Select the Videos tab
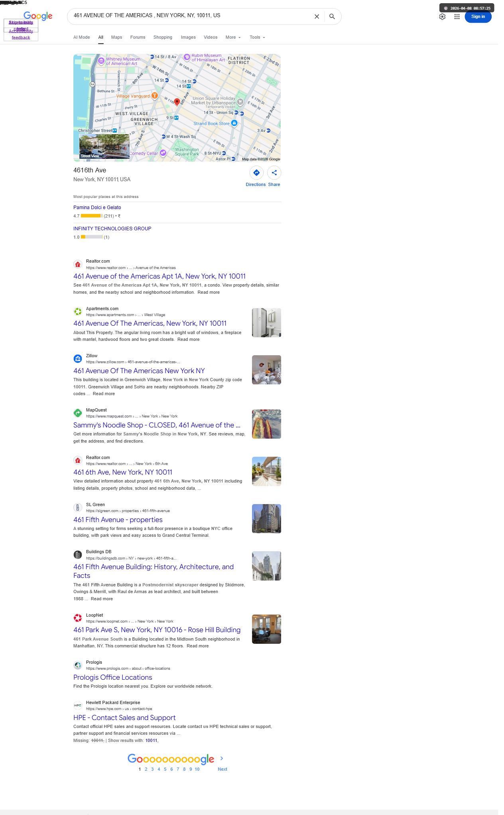The height and width of the screenshot is (815, 504). 211,38
